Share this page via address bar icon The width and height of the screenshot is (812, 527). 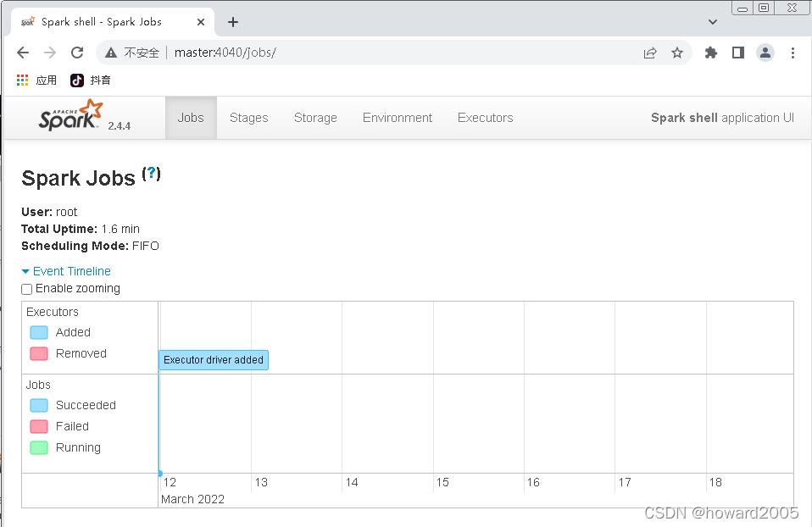click(x=650, y=53)
